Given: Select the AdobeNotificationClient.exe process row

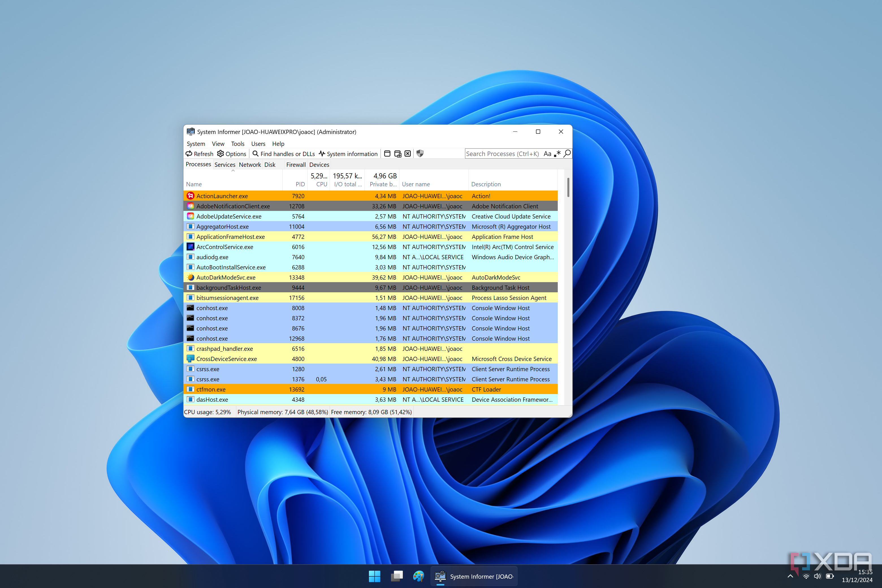Looking at the screenshot, I should pyautogui.click(x=371, y=206).
